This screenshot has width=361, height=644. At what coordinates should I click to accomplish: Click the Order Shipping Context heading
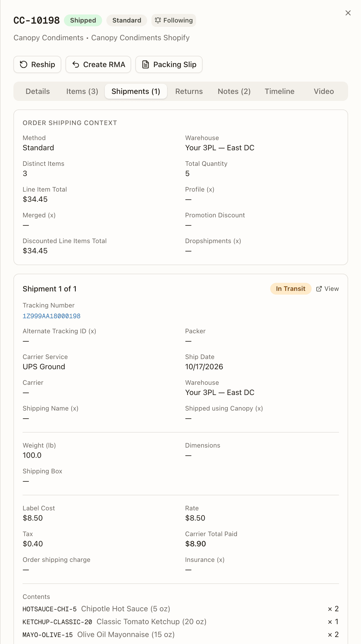(x=70, y=123)
